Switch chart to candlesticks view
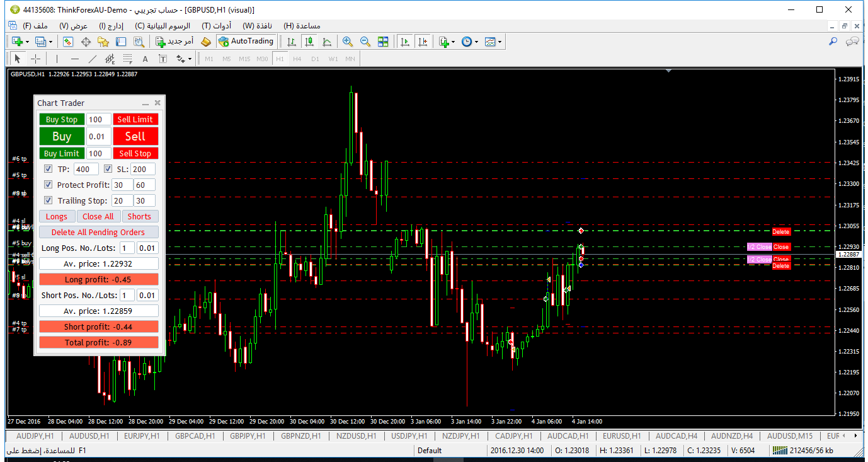Viewport: 868px width, 462px height. (x=309, y=42)
